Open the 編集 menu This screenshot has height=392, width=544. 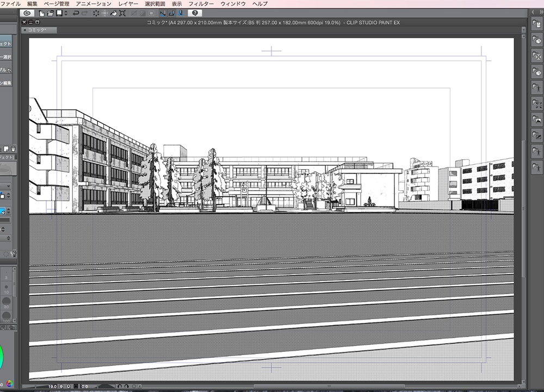pyautogui.click(x=32, y=4)
